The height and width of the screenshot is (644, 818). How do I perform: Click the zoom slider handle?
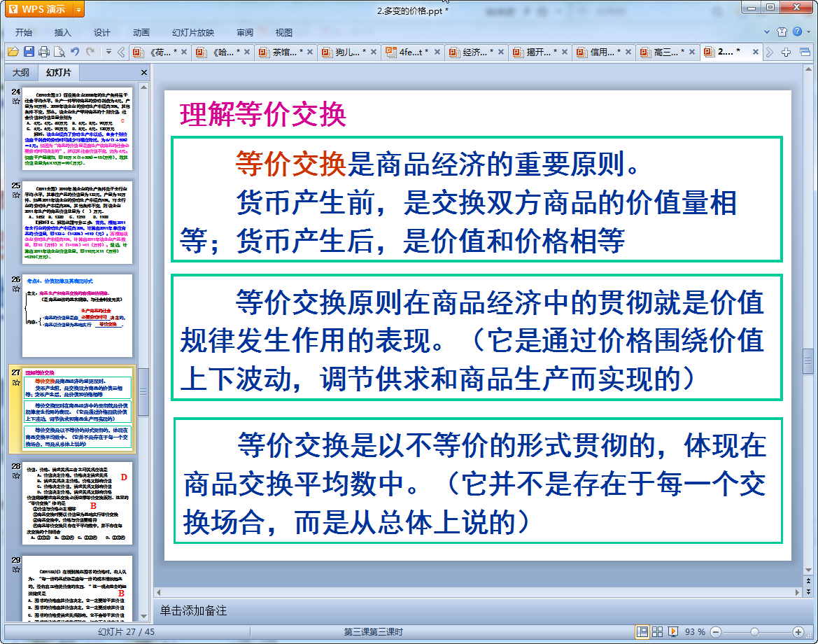754,632
